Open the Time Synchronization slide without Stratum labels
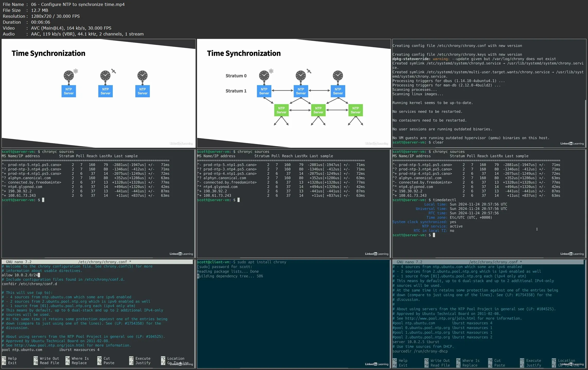Viewport: 588px width, 370px height. click(x=98, y=93)
